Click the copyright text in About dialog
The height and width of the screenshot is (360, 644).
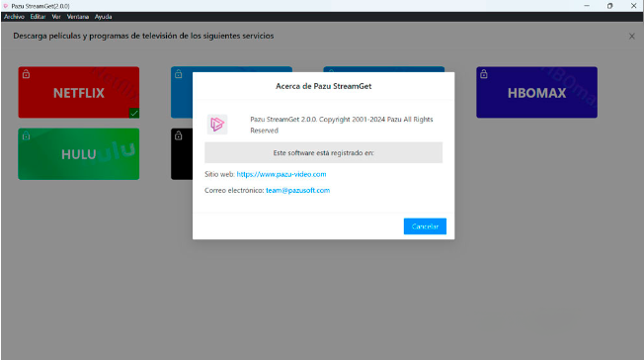pos(342,125)
